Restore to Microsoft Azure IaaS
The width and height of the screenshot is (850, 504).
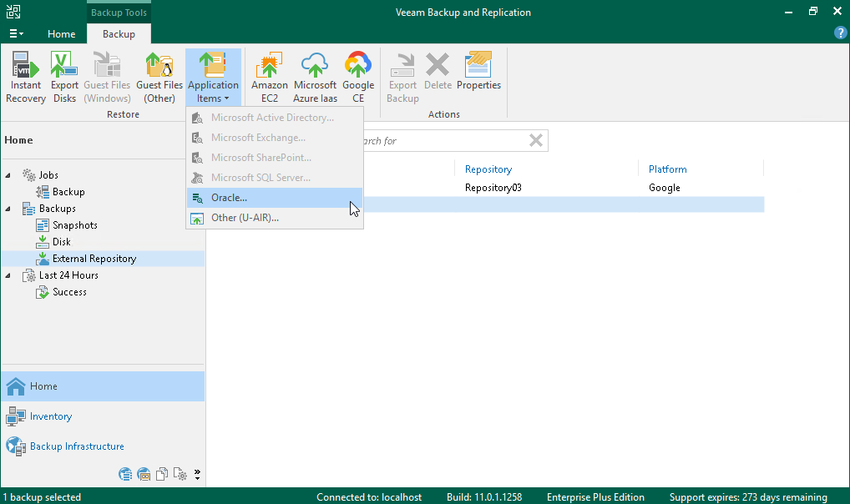(x=315, y=77)
